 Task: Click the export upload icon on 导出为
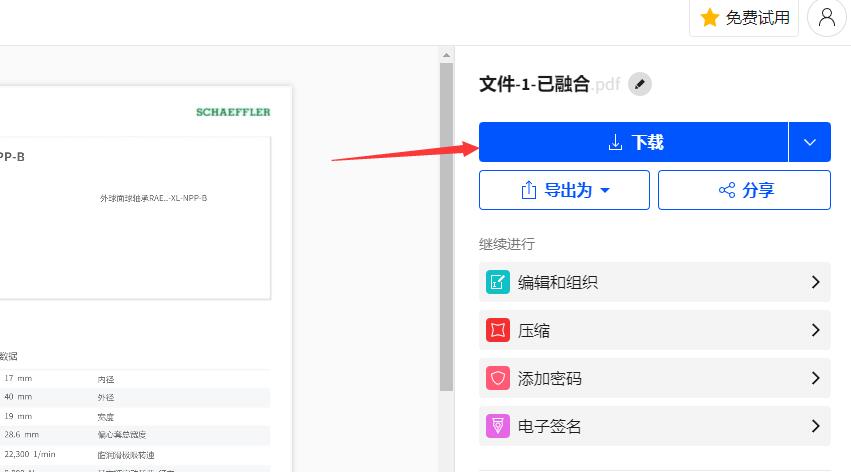click(529, 190)
